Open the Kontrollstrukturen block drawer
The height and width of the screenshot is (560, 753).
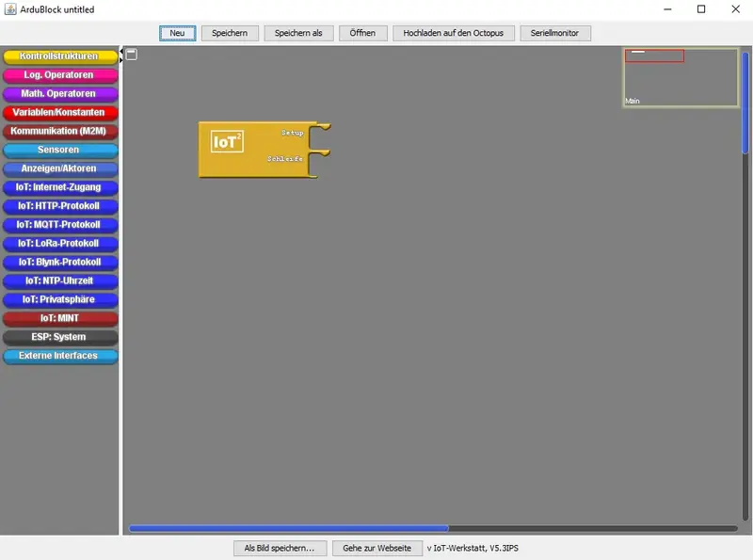59,56
